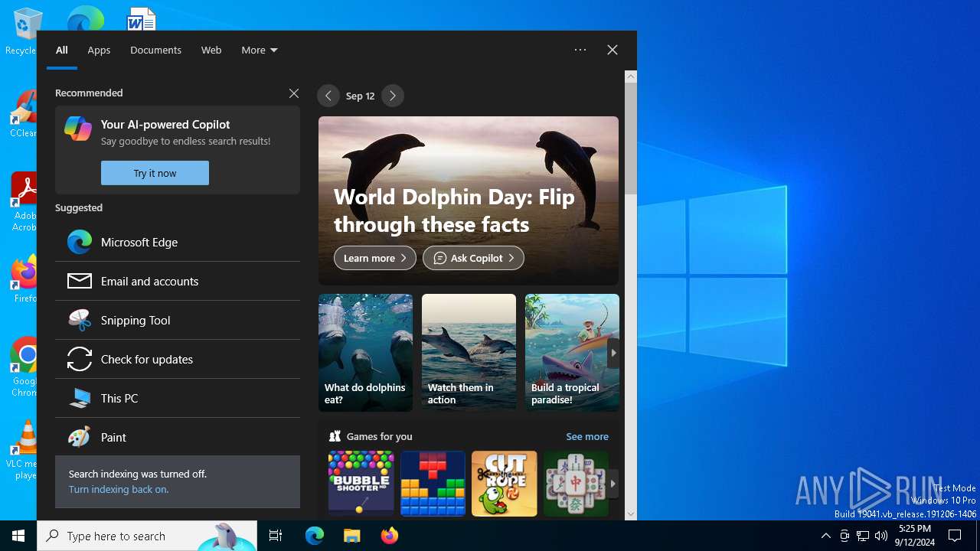This screenshot has width=980, height=551.
Task: Launch Snipping Tool from suggestions
Action: coord(178,320)
